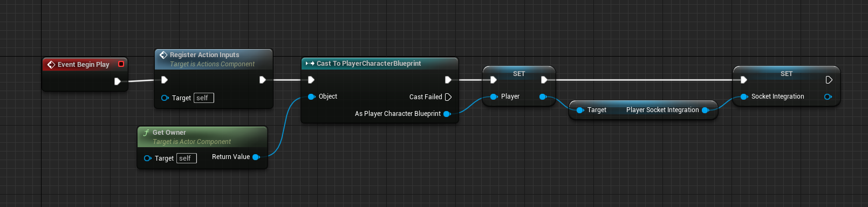
Task: Click the Get Owner function icon
Action: pyautogui.click(x=146, y=133)
